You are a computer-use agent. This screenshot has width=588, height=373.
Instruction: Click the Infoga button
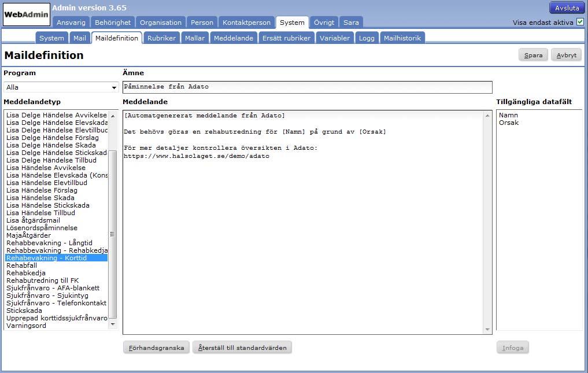[513, 348]
